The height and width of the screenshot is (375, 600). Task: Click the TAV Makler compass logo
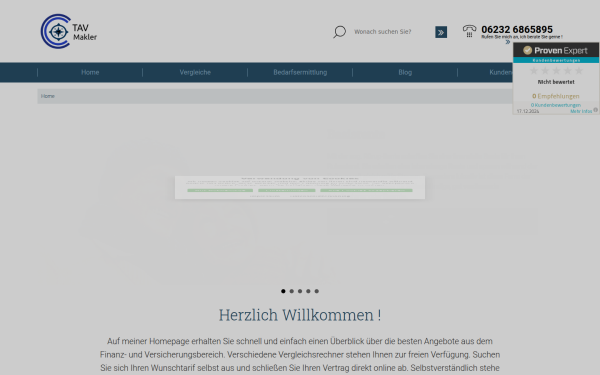point(69,31)
